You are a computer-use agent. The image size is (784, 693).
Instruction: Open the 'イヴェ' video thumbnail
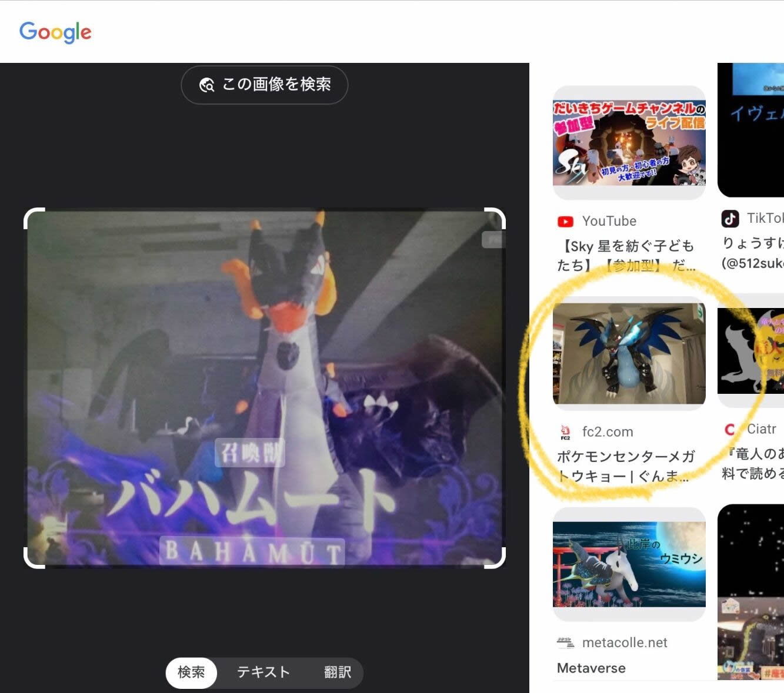coord(750,130)
